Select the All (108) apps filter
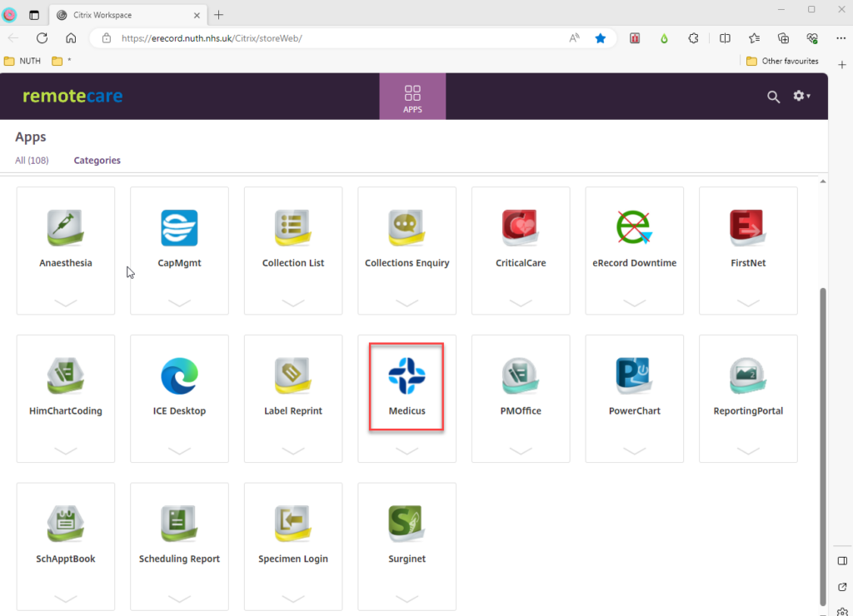 coord(32,161)
